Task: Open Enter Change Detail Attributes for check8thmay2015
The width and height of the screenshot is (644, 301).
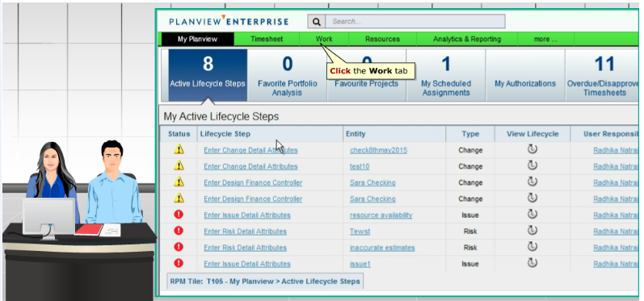Action: (x=250, y=150)
